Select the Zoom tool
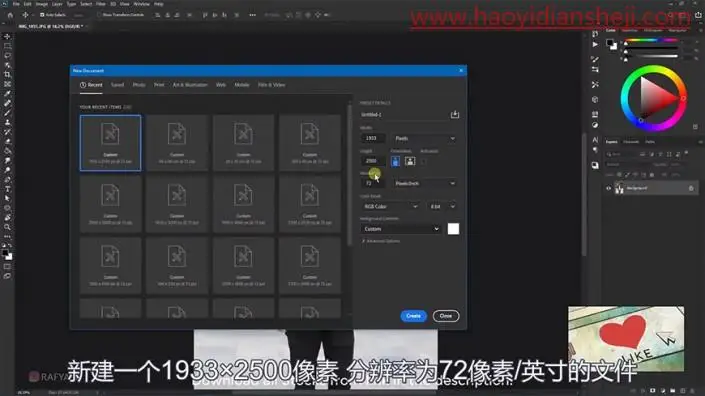The height and width of the screenshot is (396, 705). pos(7,227)
